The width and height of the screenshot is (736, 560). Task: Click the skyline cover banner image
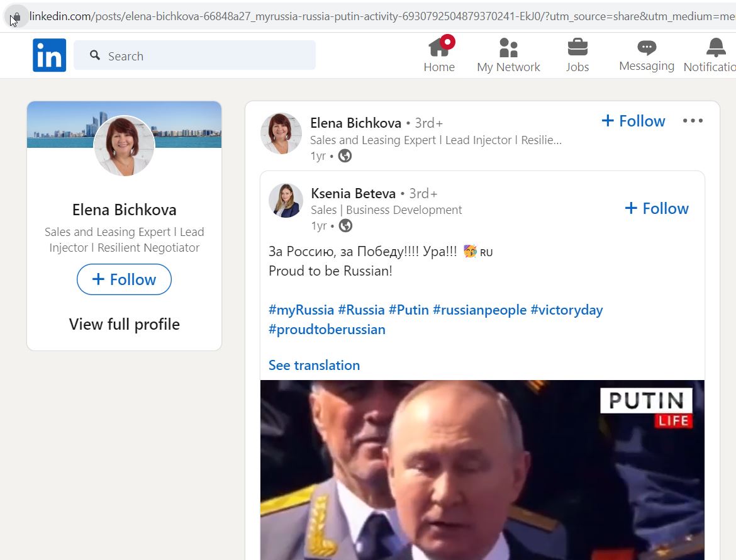(125, 125)
